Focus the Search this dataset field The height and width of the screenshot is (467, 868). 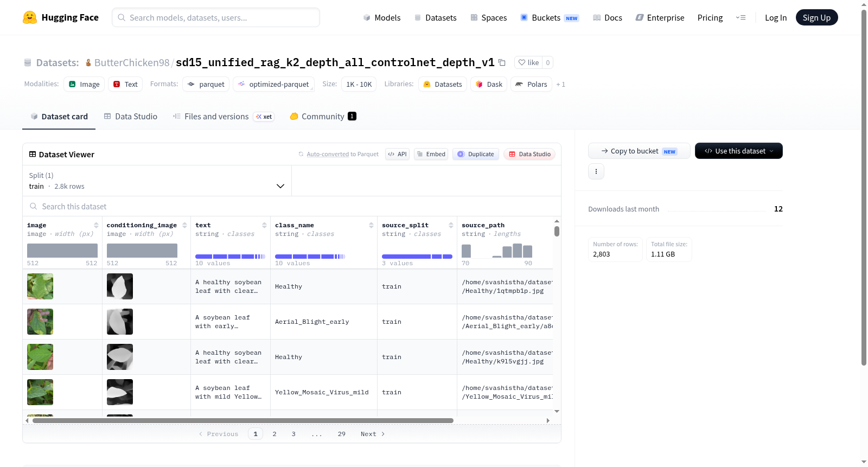coord(292,206)
